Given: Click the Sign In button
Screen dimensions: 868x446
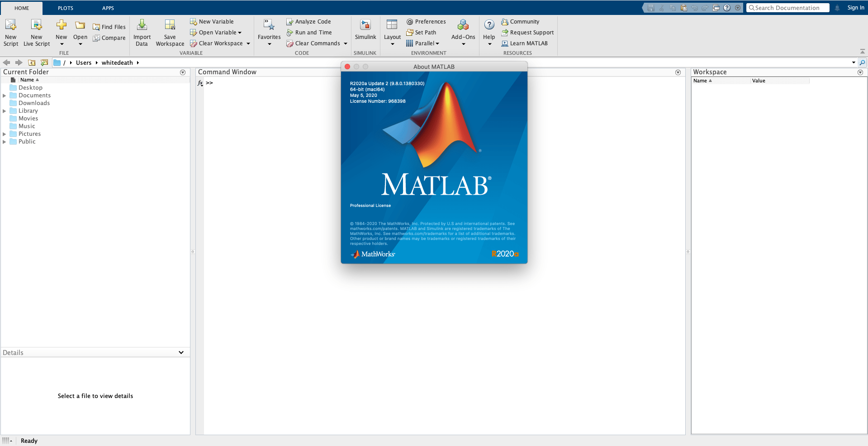Looking at the screenshot, I should coord(855,7).
